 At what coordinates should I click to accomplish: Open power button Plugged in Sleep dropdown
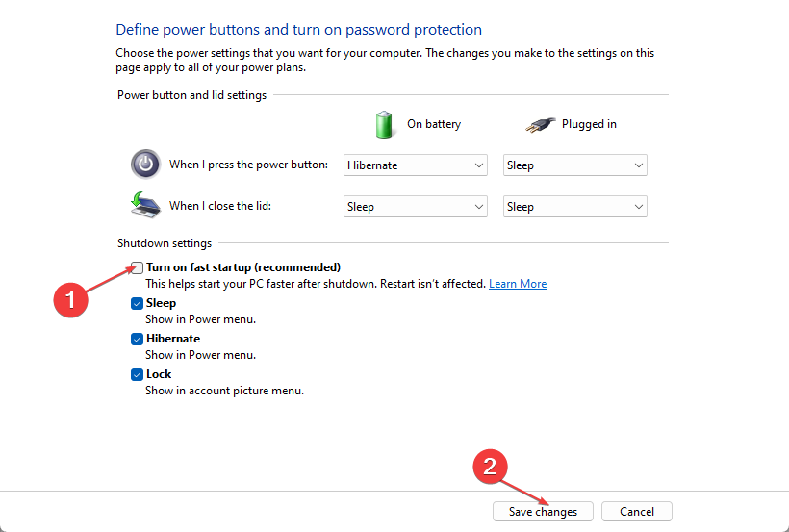pos(574,165)
